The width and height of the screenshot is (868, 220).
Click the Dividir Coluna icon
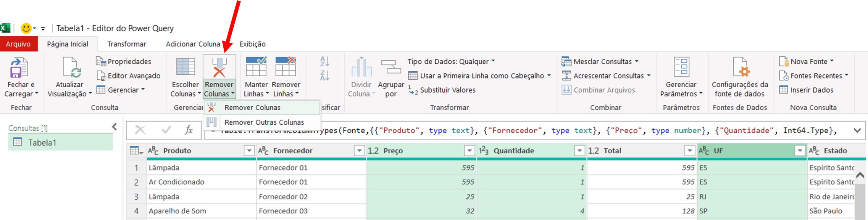coord(361,67)
